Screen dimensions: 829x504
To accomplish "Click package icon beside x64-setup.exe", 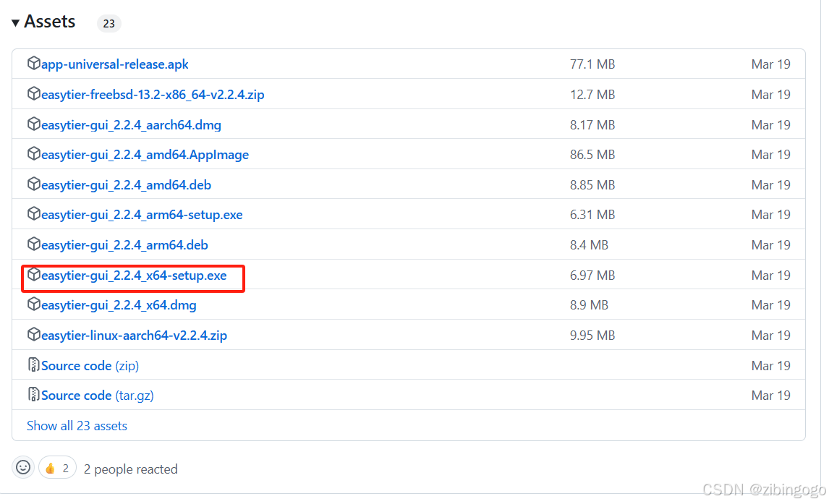I will pyautogui.click(x=33, y=274).
